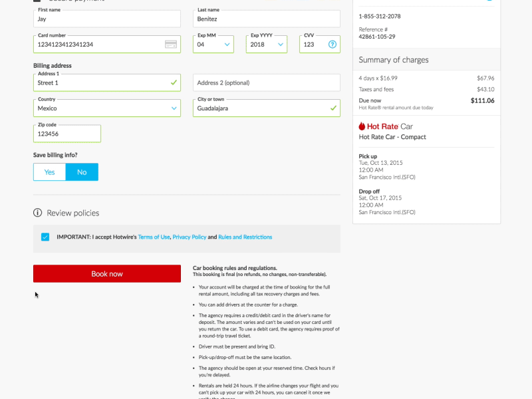Click the Drop off date Sat, Oct 17, 2015
The height and width of the screenshot is (399, 532).
pos(380,198)
